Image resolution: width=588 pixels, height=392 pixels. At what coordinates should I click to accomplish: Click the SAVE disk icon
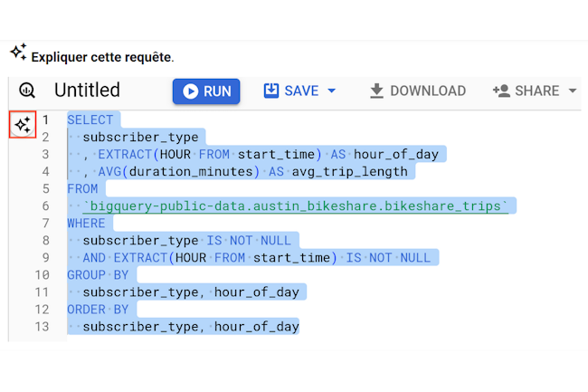point(271,91)
